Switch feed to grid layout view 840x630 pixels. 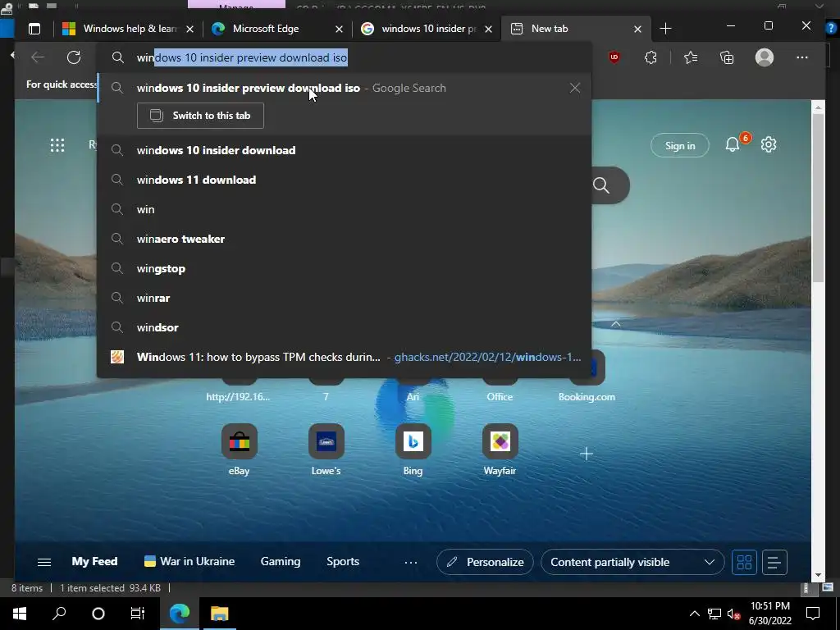745,562
